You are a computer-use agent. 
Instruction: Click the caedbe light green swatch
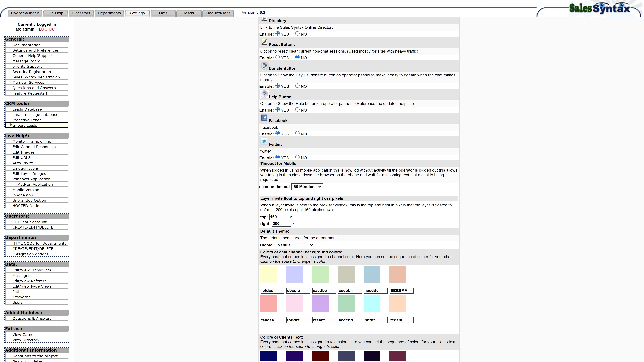coord(320,274)
